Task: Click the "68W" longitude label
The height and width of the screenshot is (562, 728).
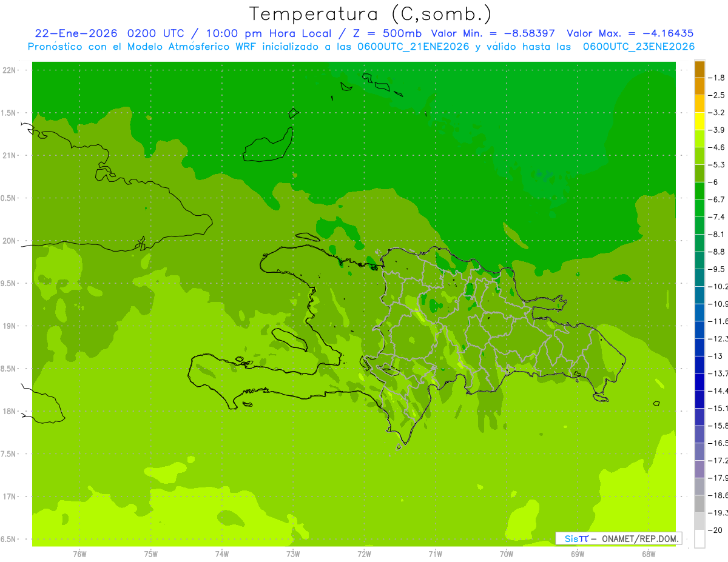Action: pyautogui.click(x=649, y=554)
